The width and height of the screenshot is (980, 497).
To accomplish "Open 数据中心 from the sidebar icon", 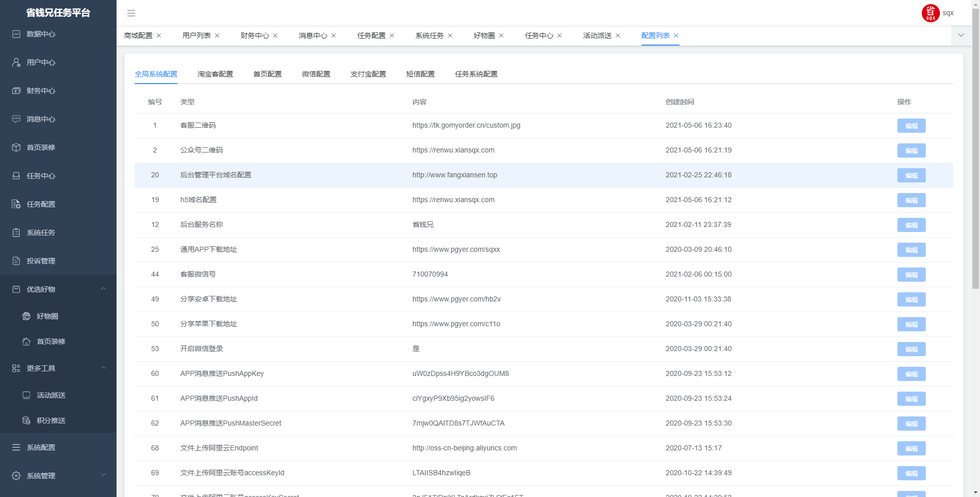I will [x=16, y=34].
